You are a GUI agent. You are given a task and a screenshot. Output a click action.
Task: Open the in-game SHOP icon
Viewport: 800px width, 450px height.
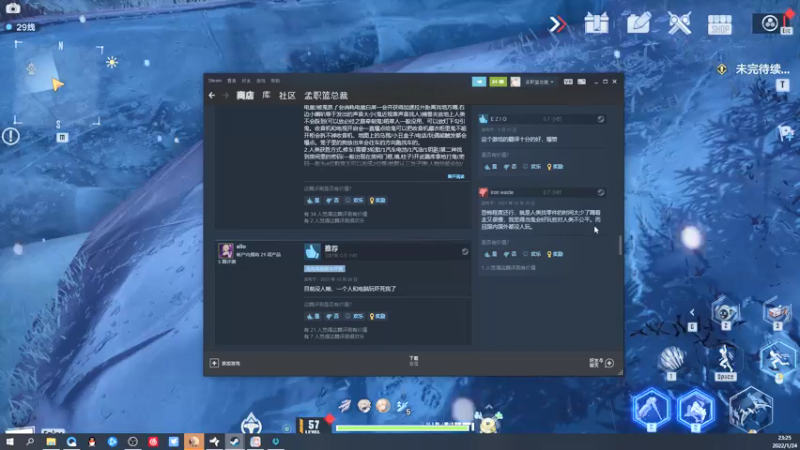(719, 24)
